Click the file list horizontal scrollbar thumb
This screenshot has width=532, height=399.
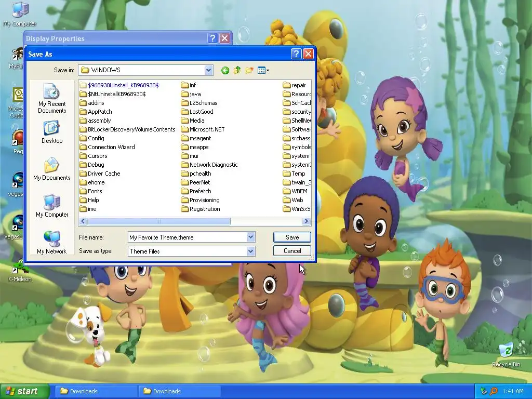coord(159,221)
